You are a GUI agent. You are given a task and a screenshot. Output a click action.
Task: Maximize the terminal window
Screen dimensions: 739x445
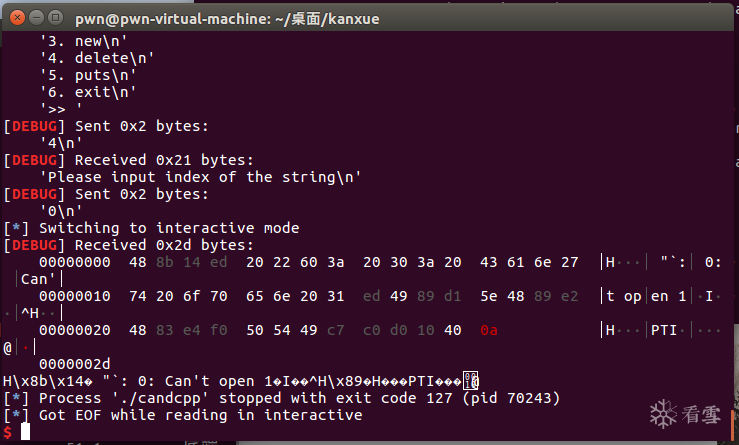[x=56, y=18]
